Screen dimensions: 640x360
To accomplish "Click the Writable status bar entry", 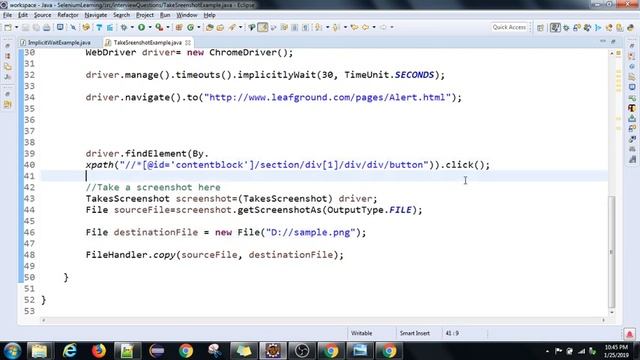I will pos(362,333).
